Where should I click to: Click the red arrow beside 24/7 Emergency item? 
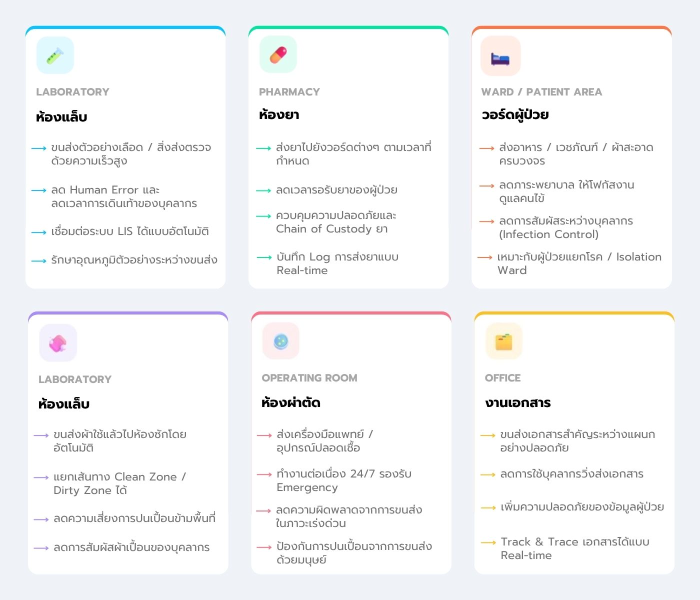coord(264,474)
